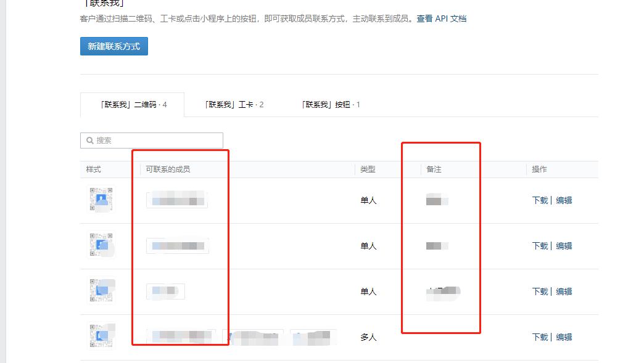Edit the first row contact method
644x363 pixels.
(564, 200)
